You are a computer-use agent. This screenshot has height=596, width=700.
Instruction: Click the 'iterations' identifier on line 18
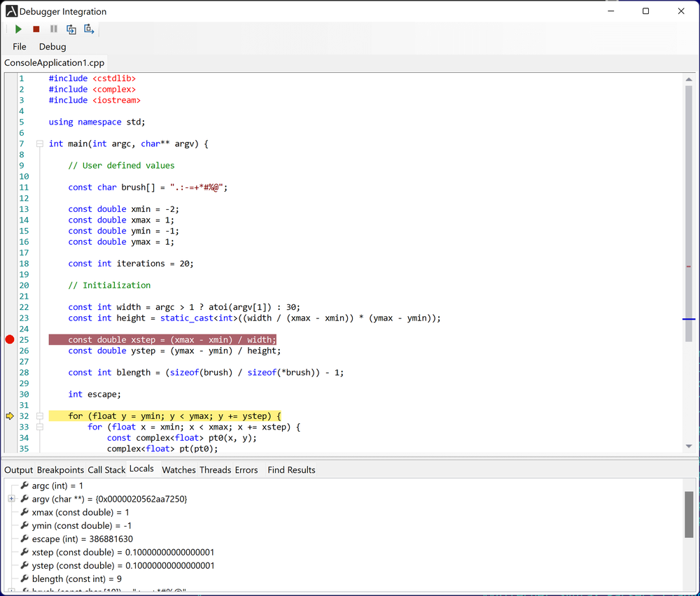[141, 264]
